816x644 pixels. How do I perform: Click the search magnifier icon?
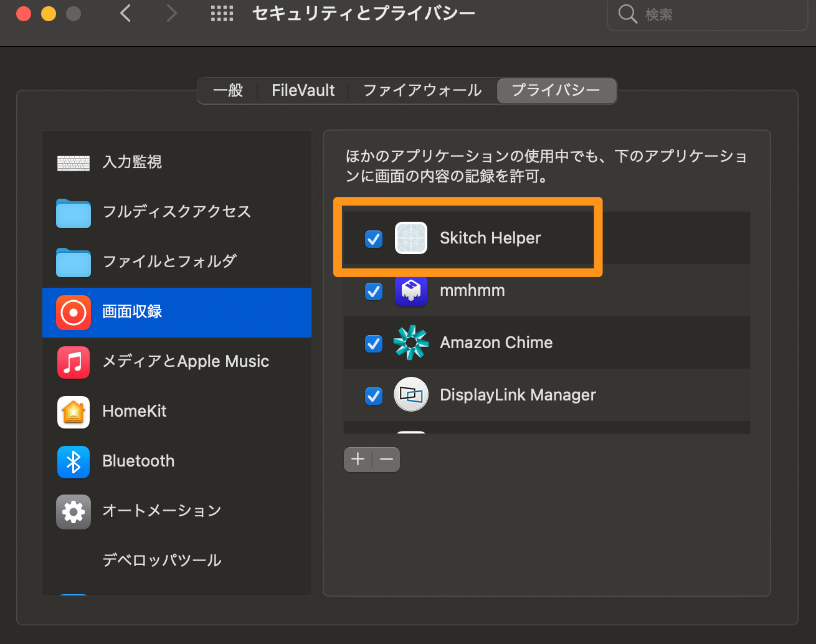[627, 14]
